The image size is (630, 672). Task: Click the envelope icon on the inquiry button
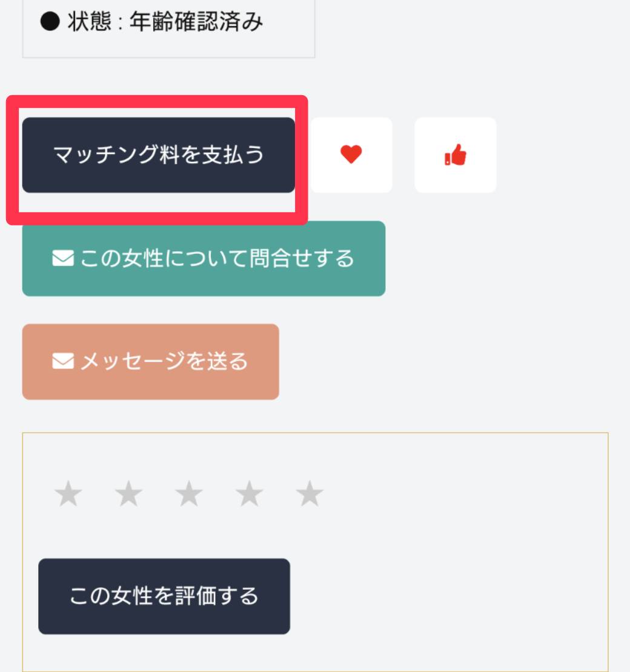(x=62, y=259)
